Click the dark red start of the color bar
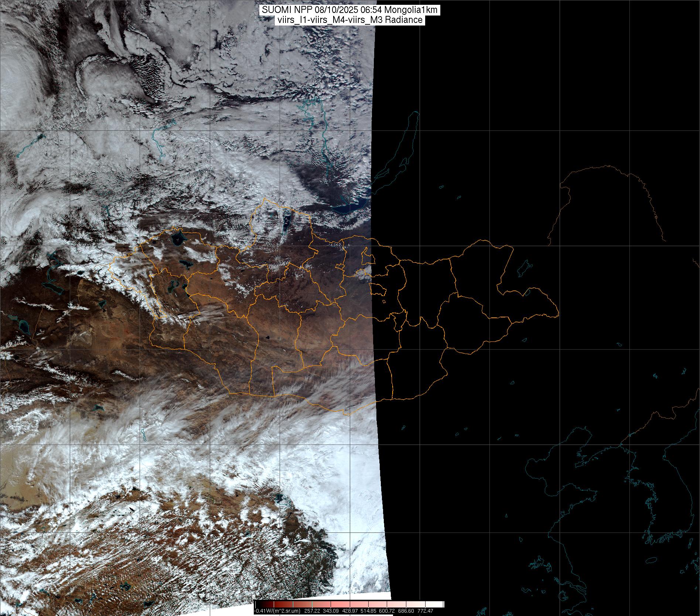The height and width of the screenshot is (616, 700). coord(258,605)
